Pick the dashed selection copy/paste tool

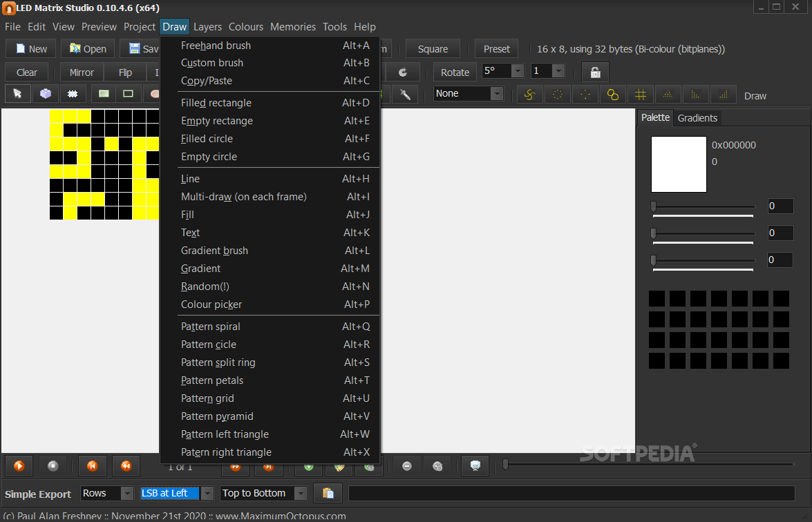pyautogui.click(x=73, y=94)
